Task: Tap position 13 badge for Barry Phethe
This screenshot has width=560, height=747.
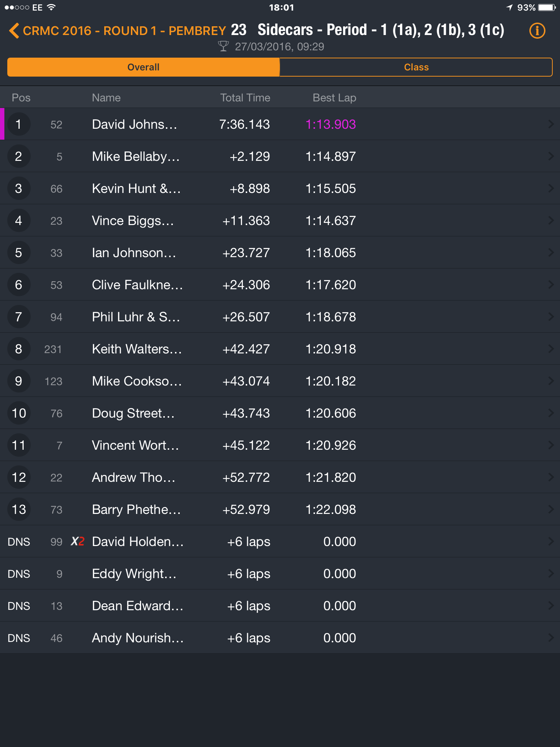Action: pos(19,510)
